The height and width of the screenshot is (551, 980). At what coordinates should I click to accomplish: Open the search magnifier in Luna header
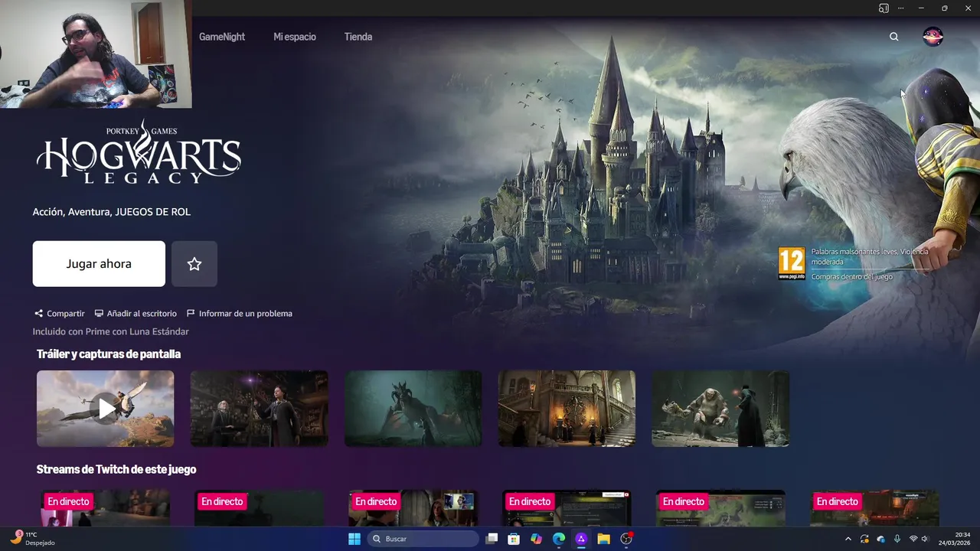click(893, 37)
